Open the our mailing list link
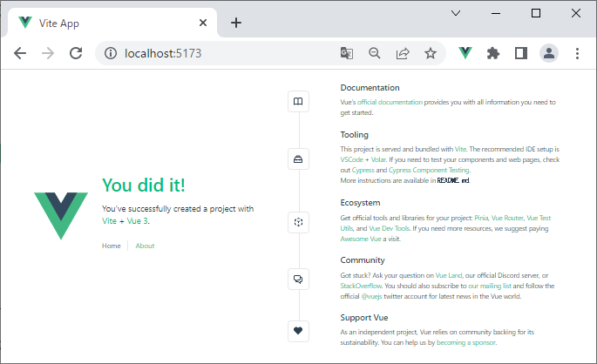597x364 pixels. [490, 286]
